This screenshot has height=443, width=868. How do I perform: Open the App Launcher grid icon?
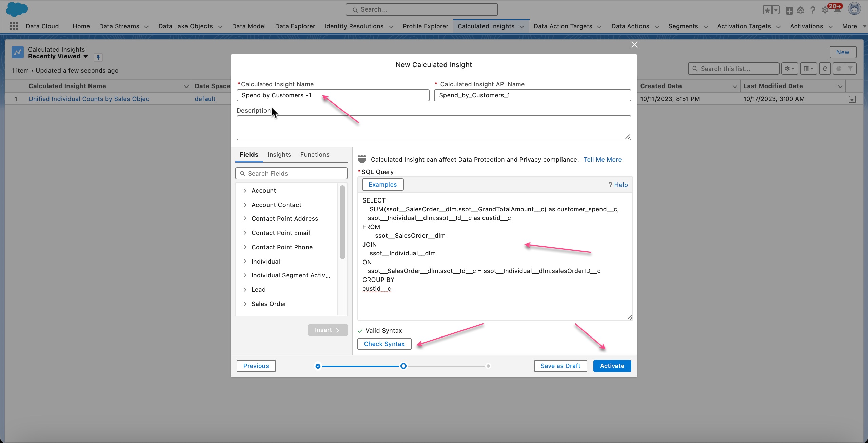[14, 26]
